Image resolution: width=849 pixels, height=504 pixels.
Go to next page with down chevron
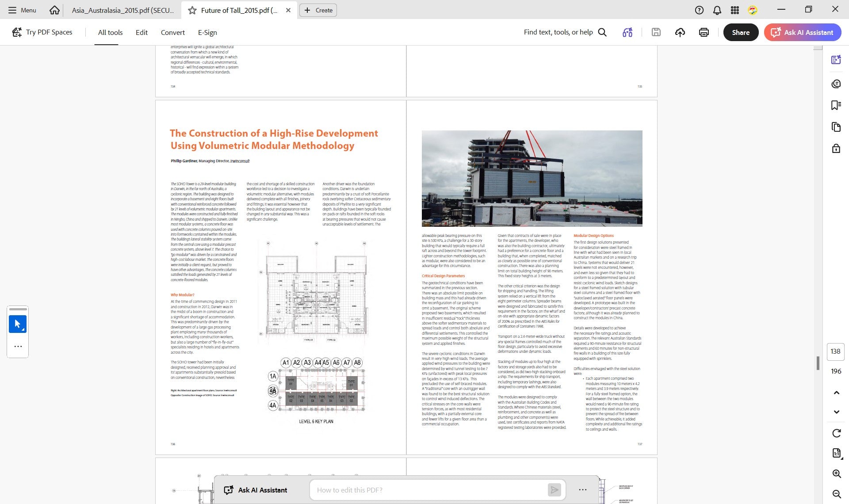(x=837, y=412)
